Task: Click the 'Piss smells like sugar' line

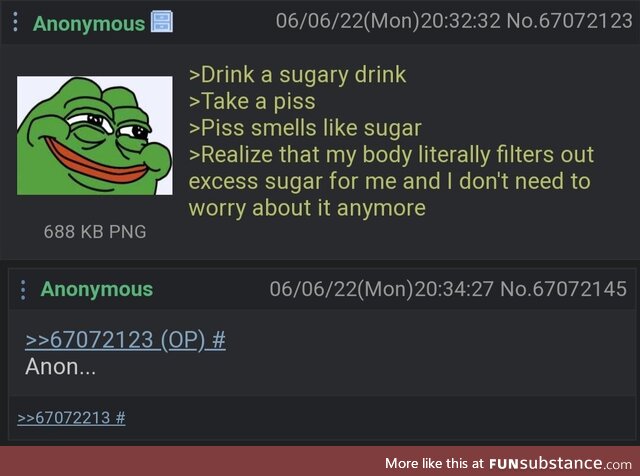Action: coord(305,128)
